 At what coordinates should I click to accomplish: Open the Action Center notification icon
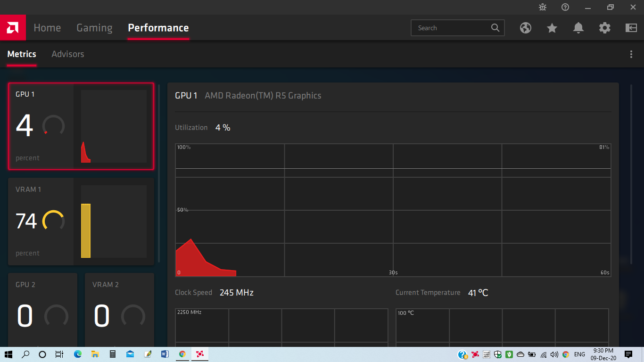(x=628, y=354)
